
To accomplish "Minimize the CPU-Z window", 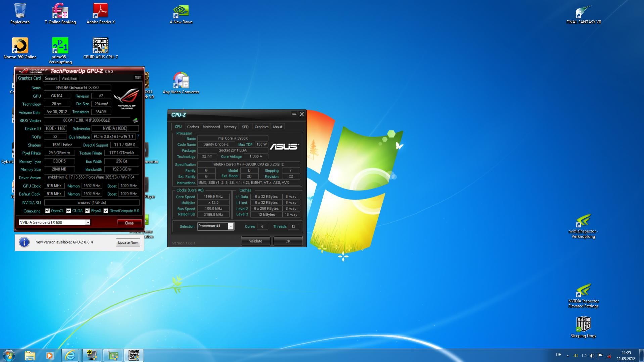I will [x=294, y=114].
